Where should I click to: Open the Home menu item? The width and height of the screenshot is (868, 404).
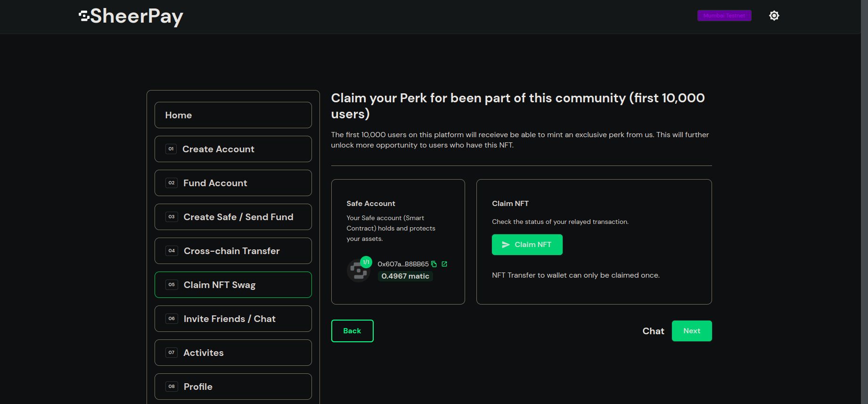click(x=233, y=115)
